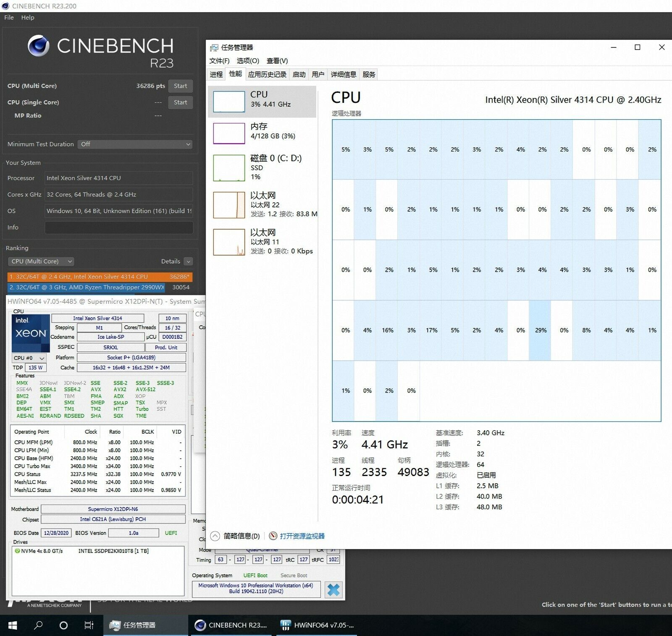Open CPU (Multi Core) ranking dropdown
The height and width of the screenshot is (636, 672).
click(41, 261)
